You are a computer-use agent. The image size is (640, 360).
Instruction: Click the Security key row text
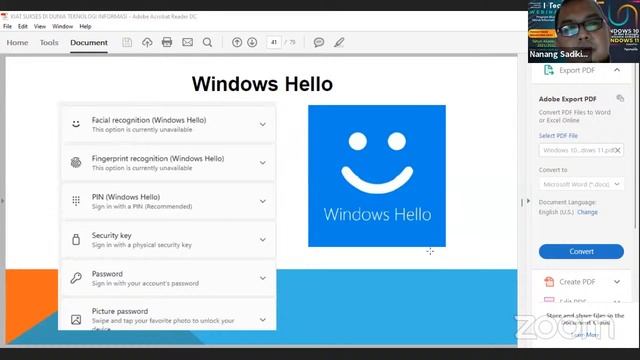click(x=142, y=240)
